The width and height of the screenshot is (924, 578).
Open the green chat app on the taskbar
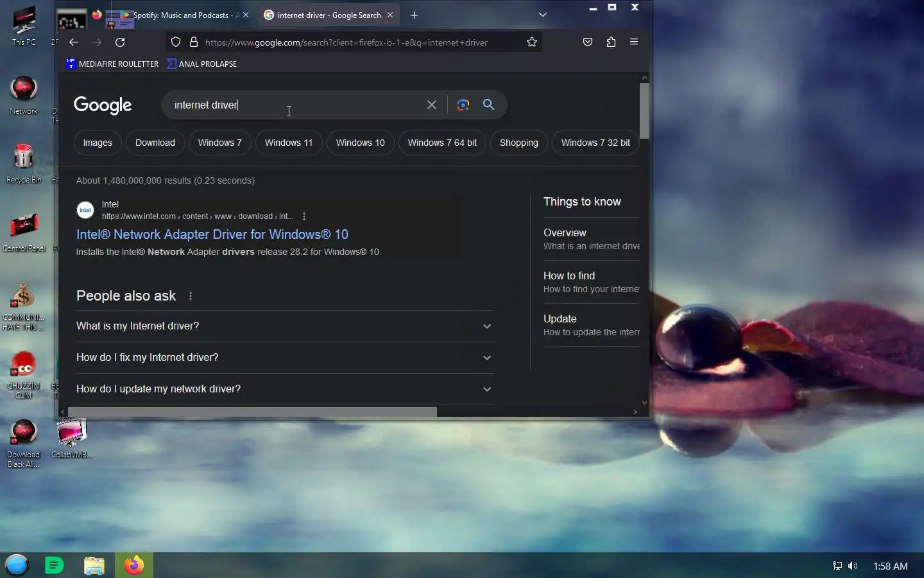tap(55, 565)
